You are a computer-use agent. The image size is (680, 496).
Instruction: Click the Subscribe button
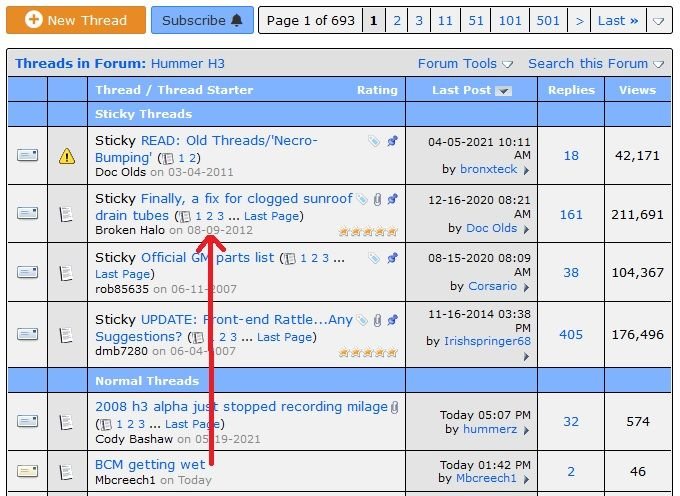point(202,20)
